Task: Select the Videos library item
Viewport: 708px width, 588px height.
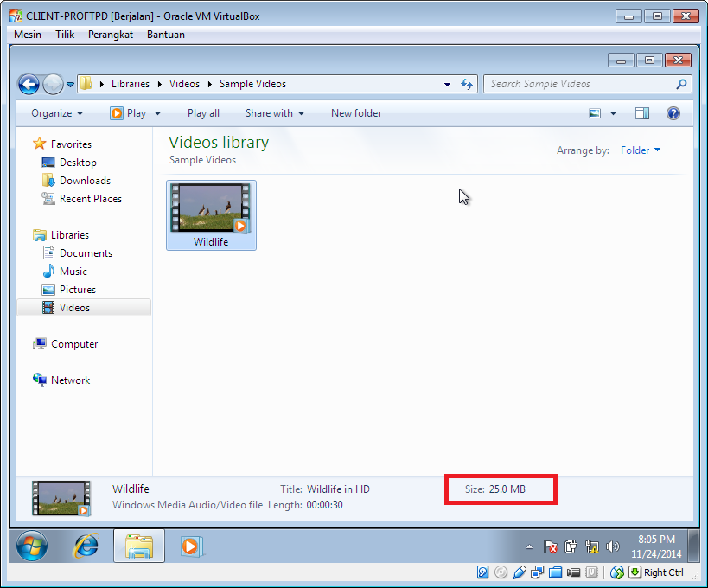Action: 84,308
